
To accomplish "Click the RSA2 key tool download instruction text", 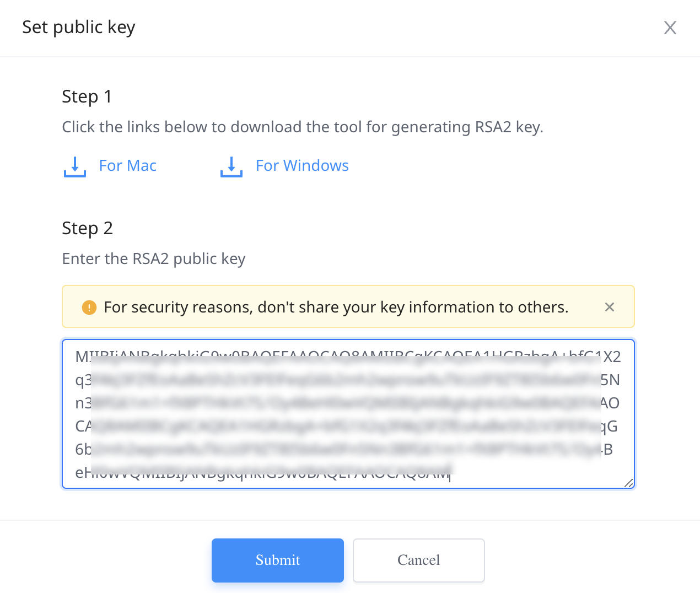I will [x=303, y=127].
